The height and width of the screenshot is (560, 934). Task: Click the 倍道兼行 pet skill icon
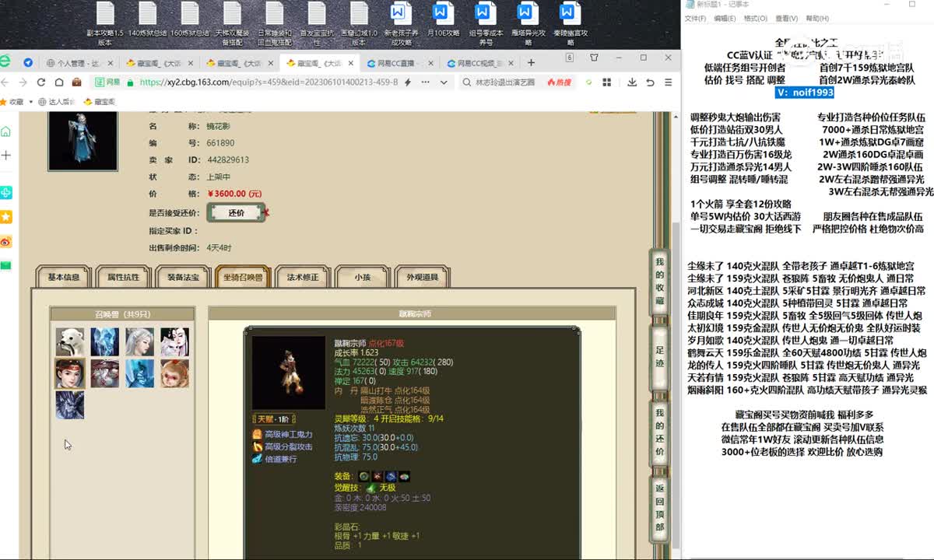pos(257,460)
